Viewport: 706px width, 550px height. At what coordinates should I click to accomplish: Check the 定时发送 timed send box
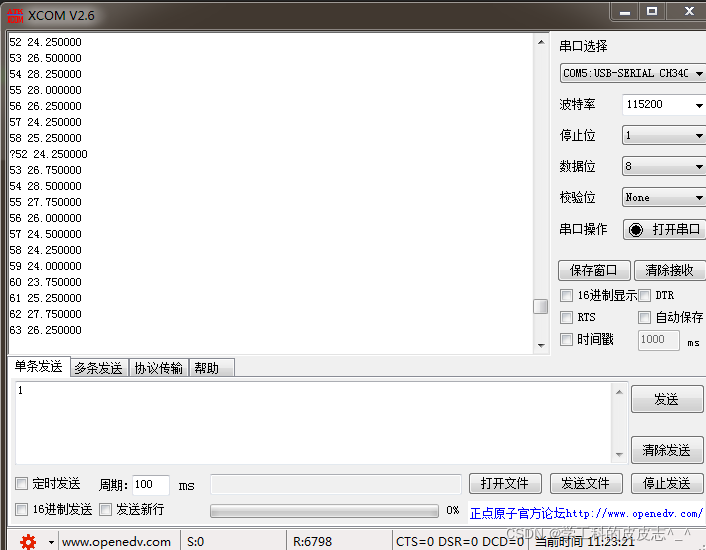pyautogui.click(x=21, y=484)
